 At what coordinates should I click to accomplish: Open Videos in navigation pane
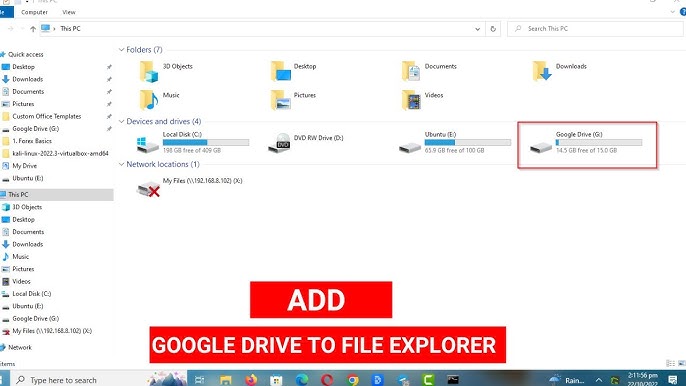pyautogui.click(x=21, y=281)
